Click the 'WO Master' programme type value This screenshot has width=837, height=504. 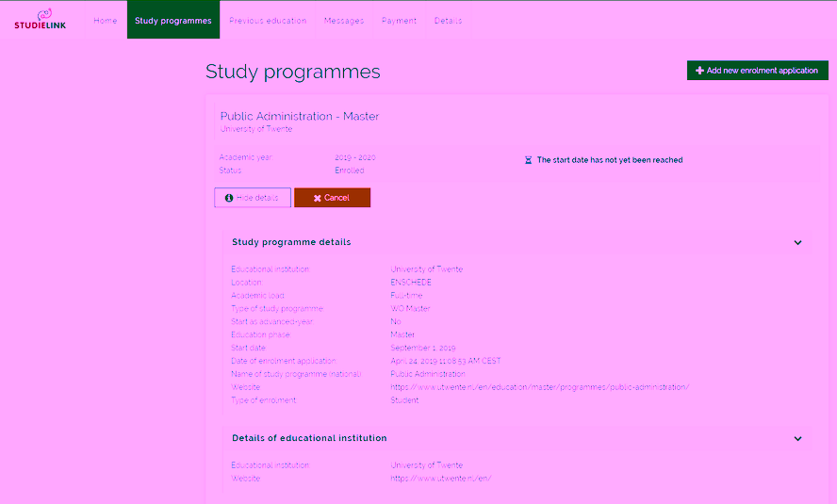(410, 308)
